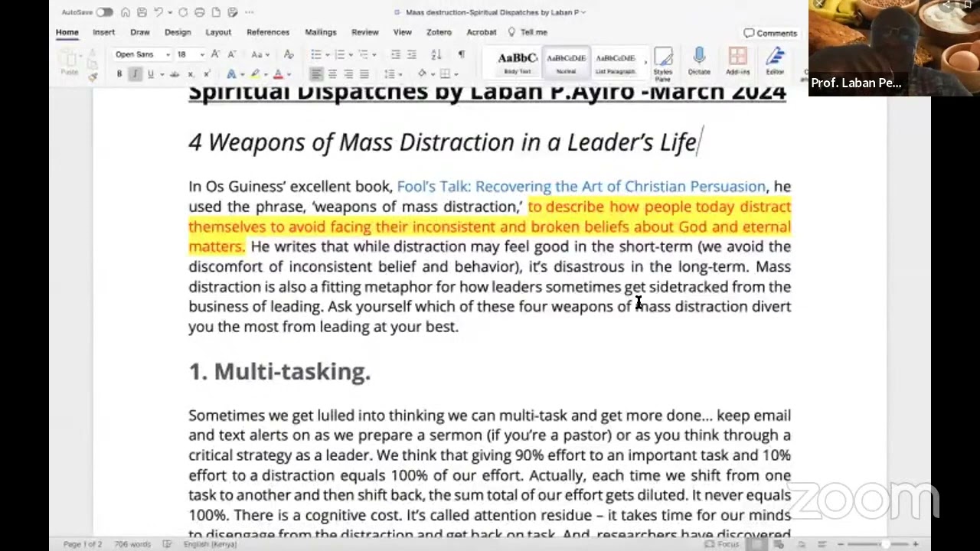Toggle Superscript formatting

pyautogui.click(x=207, y=74)
